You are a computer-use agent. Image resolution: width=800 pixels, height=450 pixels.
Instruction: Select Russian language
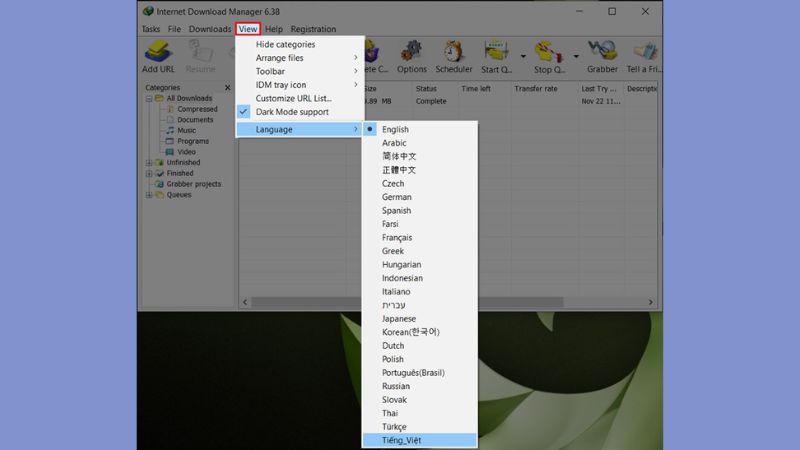(420, 386)
